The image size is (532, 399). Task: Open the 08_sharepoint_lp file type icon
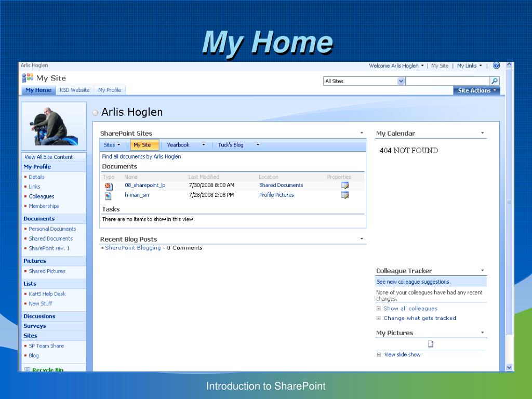tap(109, 186)
